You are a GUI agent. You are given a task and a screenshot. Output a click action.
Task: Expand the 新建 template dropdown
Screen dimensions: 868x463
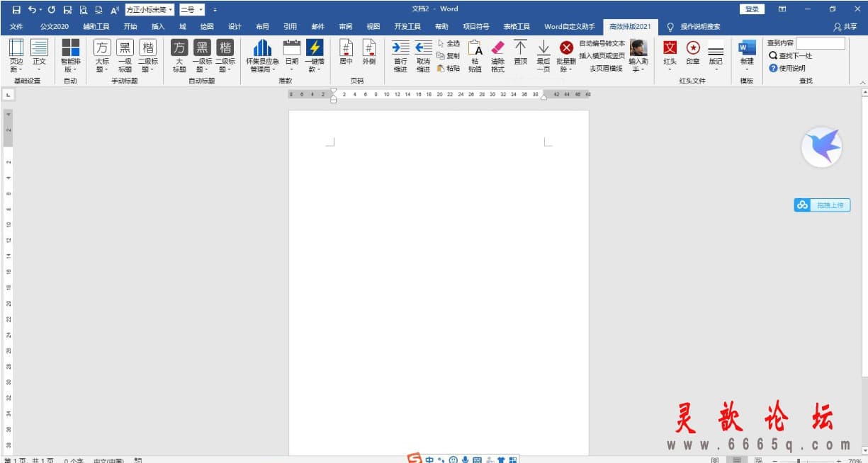[747, 69]
